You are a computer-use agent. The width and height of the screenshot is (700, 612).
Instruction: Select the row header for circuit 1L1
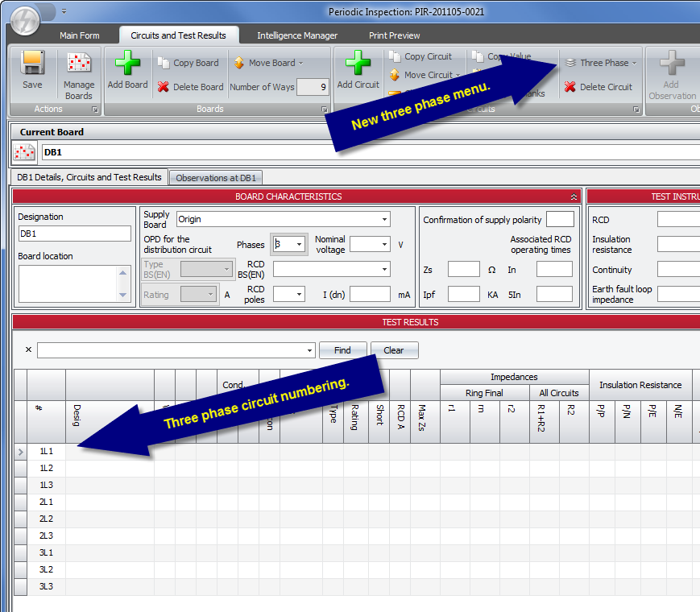pyautogui.click(x=21, y=452)
